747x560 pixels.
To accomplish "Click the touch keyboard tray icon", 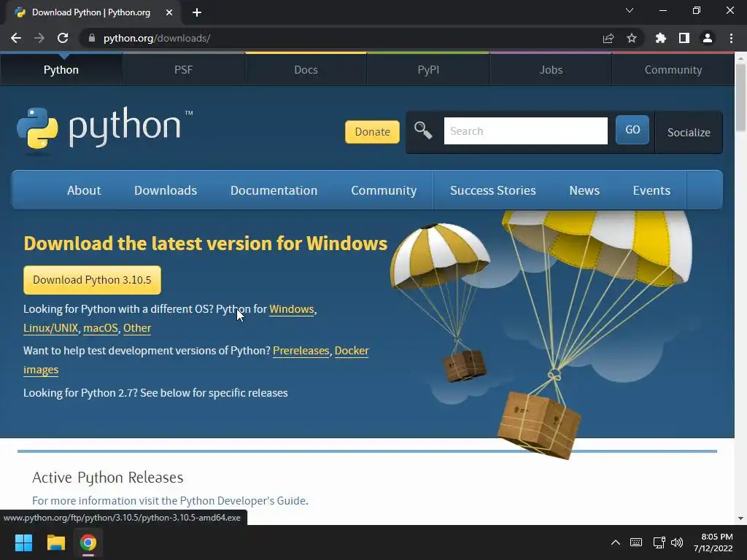I will point(636,542).
